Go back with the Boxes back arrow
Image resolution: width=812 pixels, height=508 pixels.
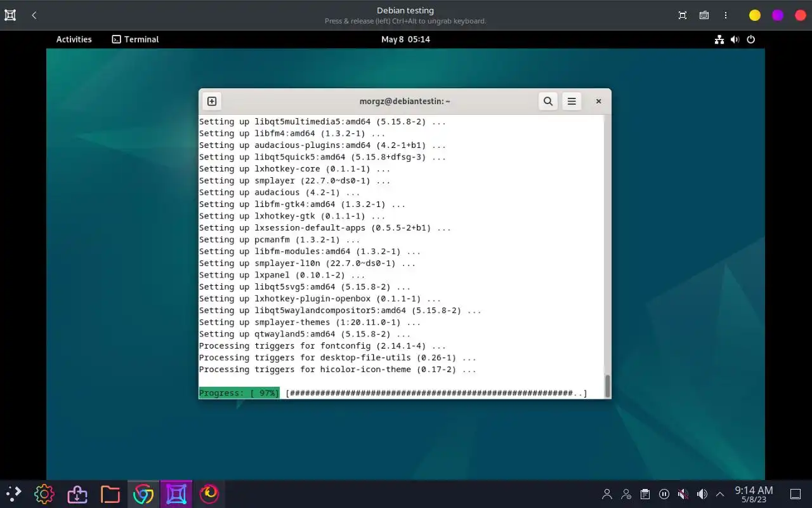34,15
